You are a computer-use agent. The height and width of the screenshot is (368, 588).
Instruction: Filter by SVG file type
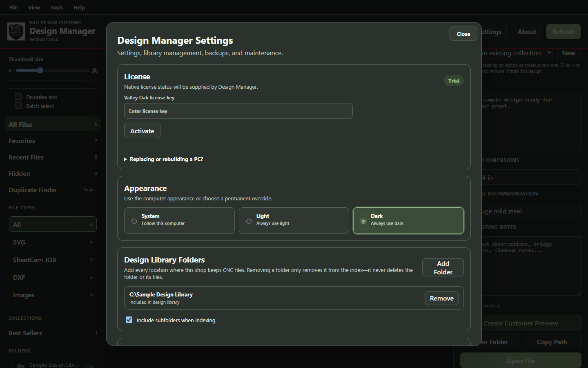coord(53,242)
